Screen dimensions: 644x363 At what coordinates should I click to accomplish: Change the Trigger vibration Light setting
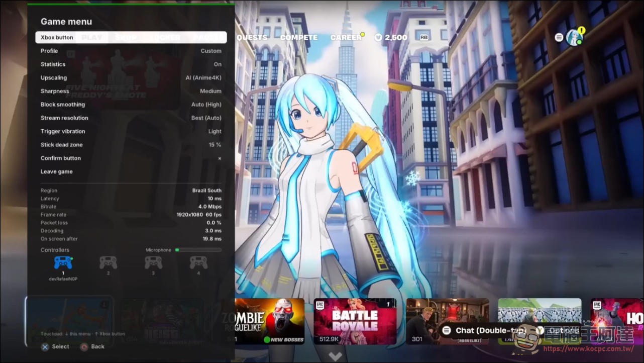click(131, 131)
